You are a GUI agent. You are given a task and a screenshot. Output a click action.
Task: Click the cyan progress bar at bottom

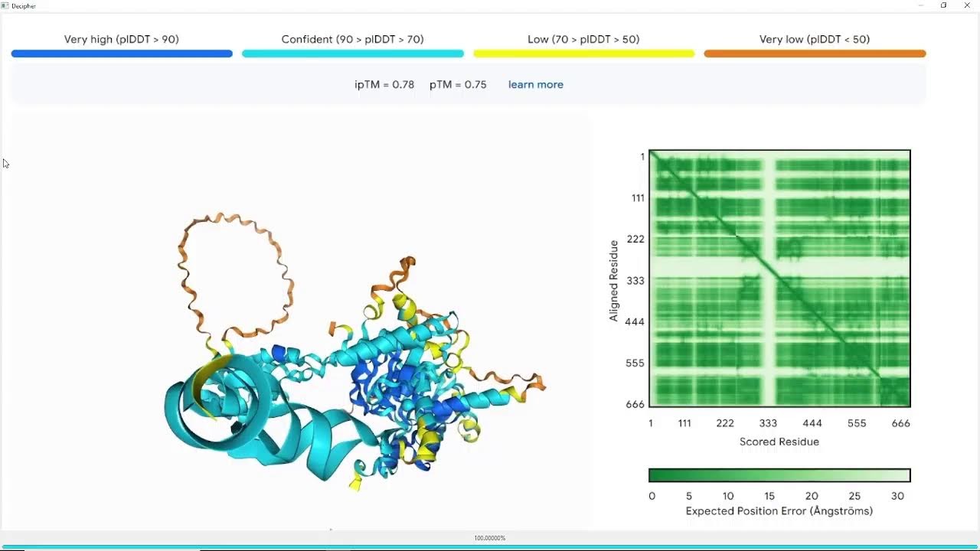tap(490, 547)
